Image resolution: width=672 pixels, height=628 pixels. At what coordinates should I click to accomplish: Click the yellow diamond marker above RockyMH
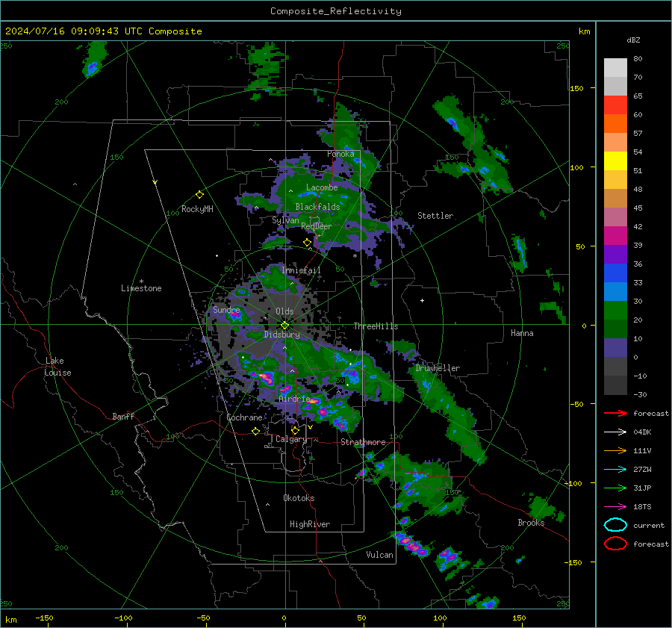coord(199,195)
